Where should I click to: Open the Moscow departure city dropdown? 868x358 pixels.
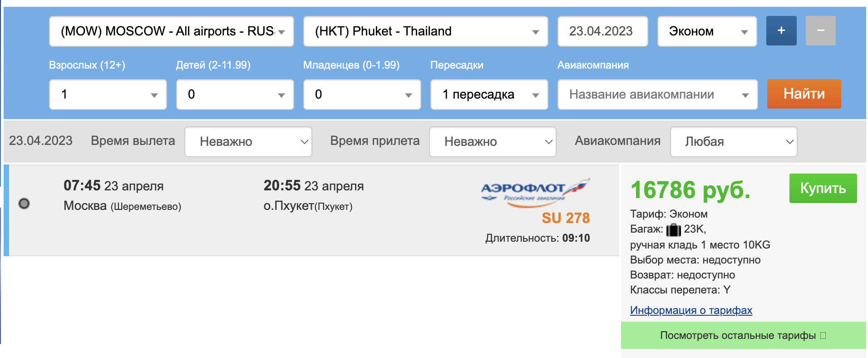click(x=171, y=31)
